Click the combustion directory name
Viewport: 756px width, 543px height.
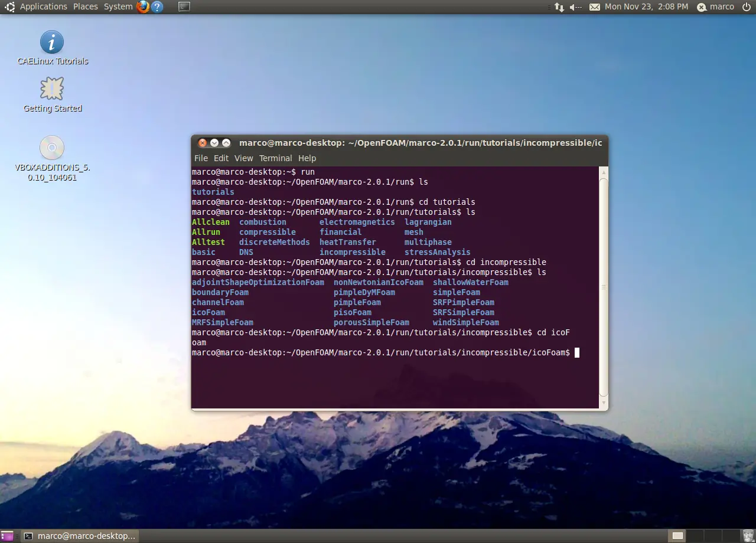[263, 222]
